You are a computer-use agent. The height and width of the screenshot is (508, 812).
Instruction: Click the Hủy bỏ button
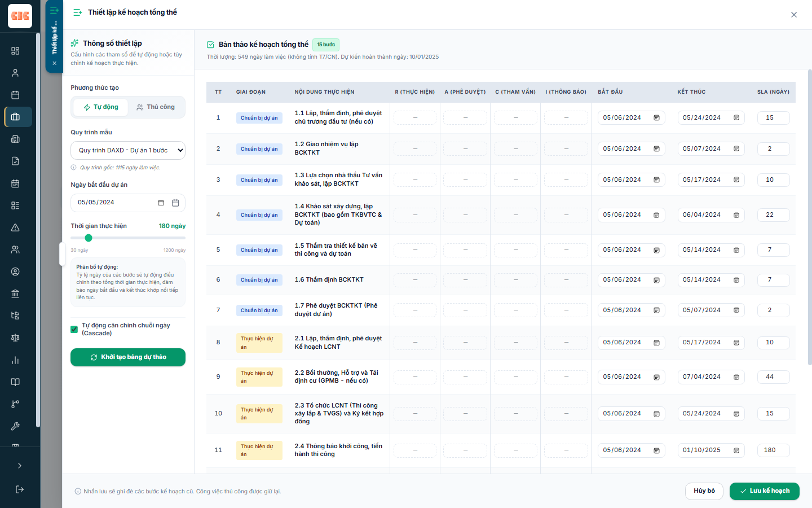point(704,491)
